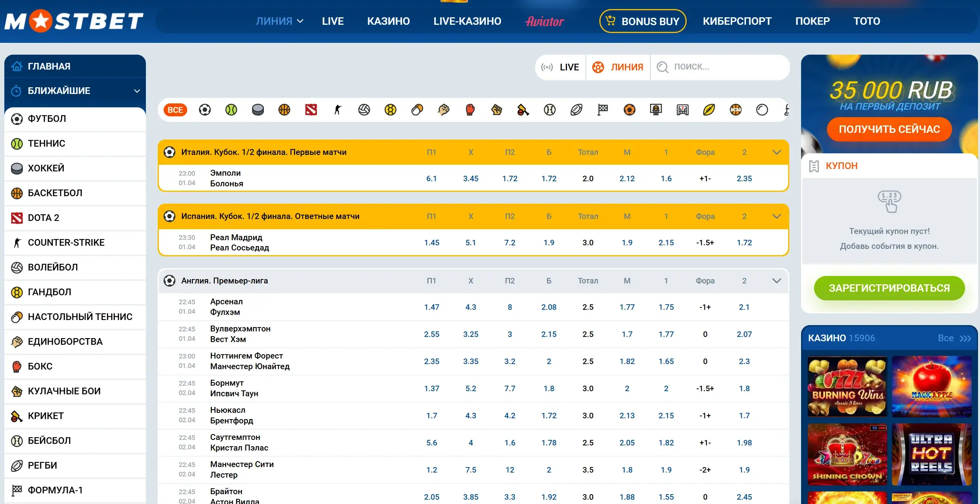Collapse the БЛИЖАЙШИЕ sidebar section
Screen dimensions: 980x504
click(136, 90)
